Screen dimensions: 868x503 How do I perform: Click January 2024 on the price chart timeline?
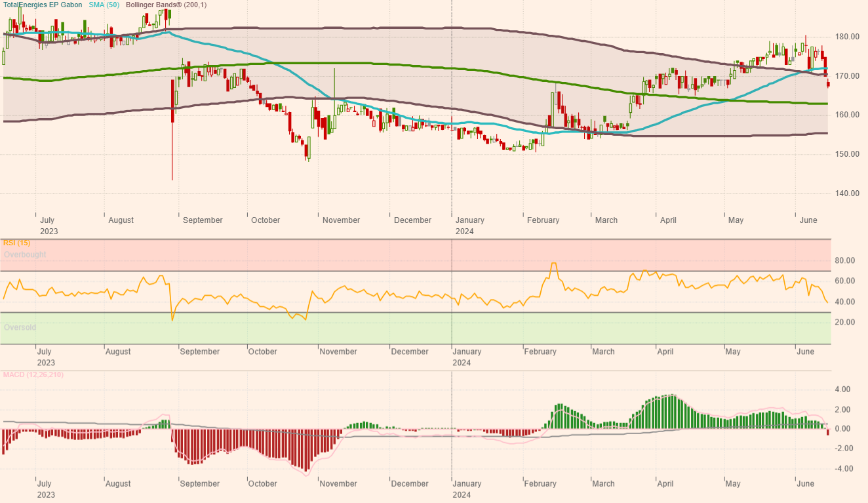[x=469, y=226]
